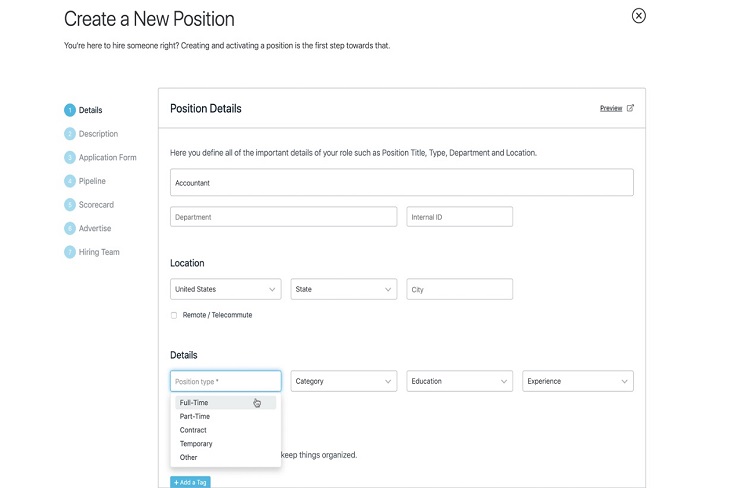Go to the Scorecard step
Viewport: 750px width, 488px height.
96,205
